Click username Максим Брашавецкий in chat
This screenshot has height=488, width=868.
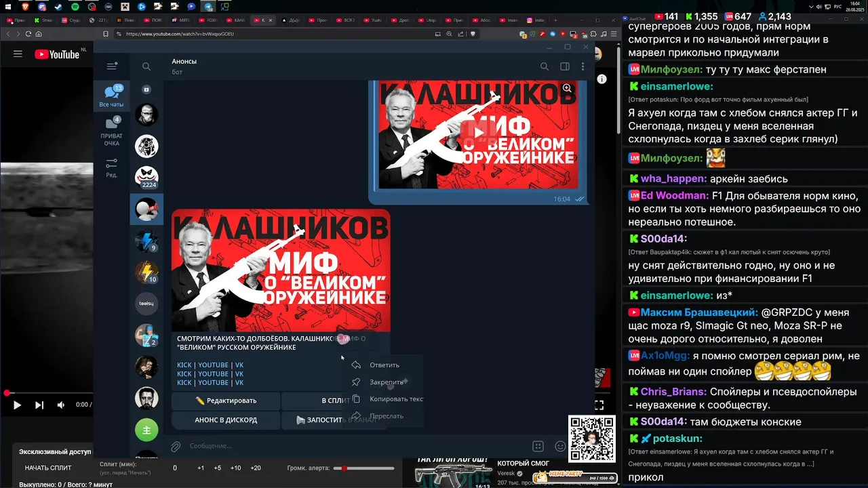point(699,312)
